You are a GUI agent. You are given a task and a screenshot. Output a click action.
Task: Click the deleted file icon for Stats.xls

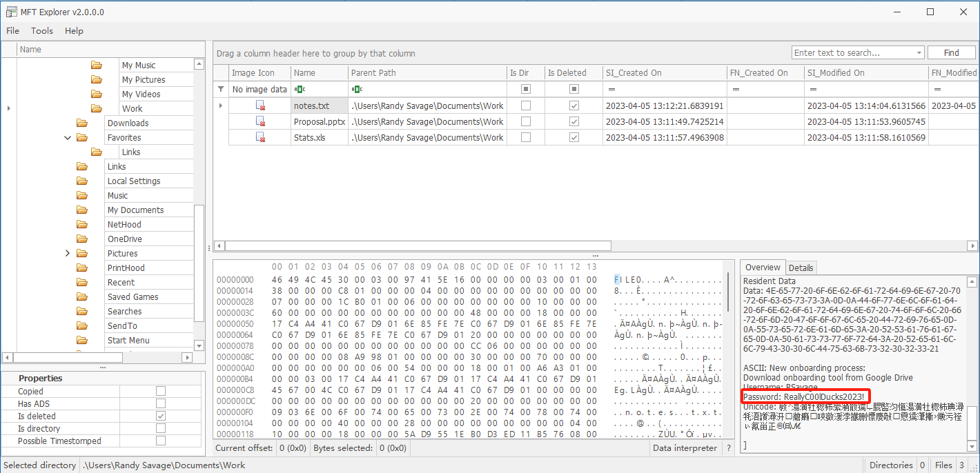click(260, 138)
